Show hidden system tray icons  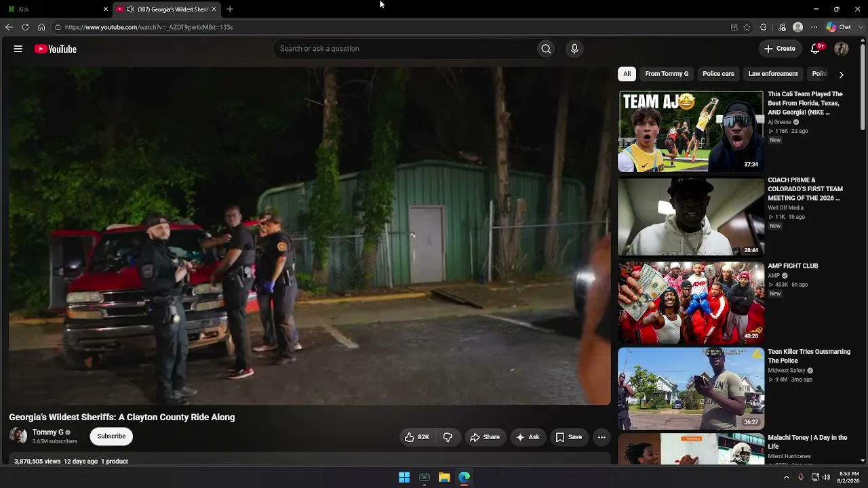pyautogui.click(x=787, y=477)
